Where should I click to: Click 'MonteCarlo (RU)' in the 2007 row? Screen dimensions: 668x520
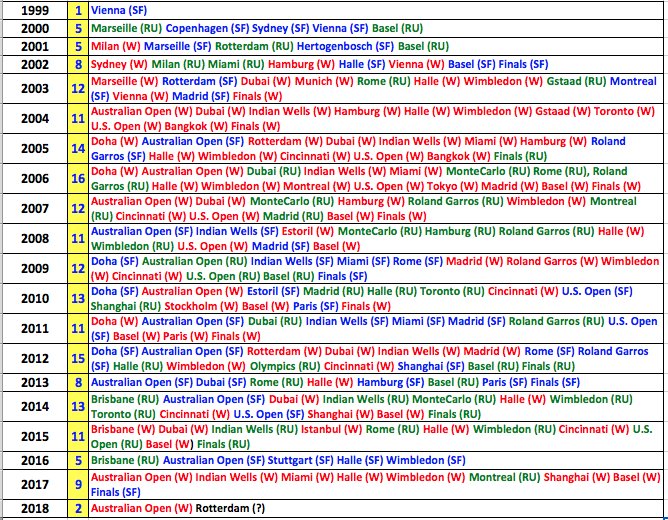coord(292,201)
